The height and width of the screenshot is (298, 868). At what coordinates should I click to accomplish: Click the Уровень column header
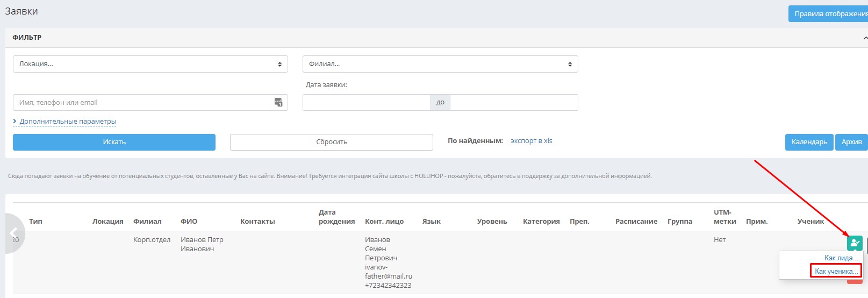click(x=492, y=221)
